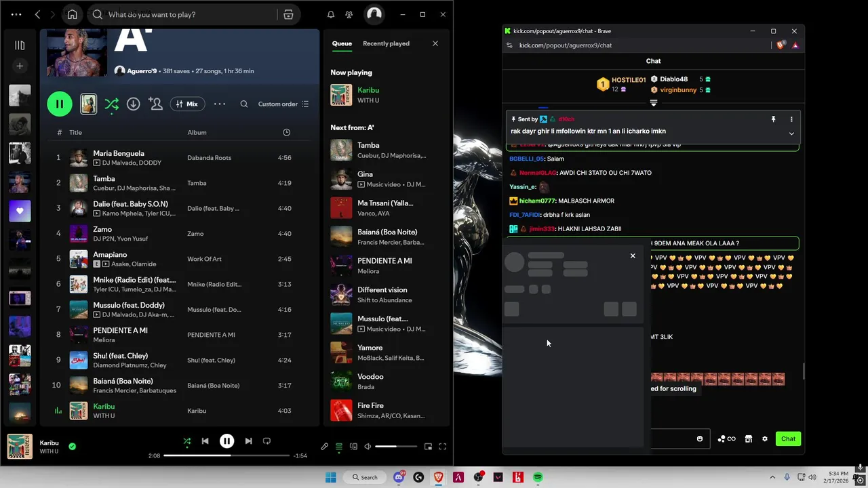Open Your Library in the Spotify sidebar
The width and height of the screenshot is (868, 488).
tap(20, 45)
